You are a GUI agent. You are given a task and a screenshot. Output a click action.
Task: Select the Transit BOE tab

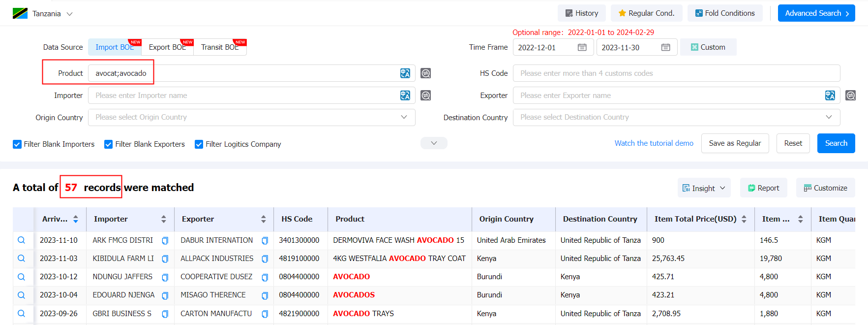pos(219,47)
